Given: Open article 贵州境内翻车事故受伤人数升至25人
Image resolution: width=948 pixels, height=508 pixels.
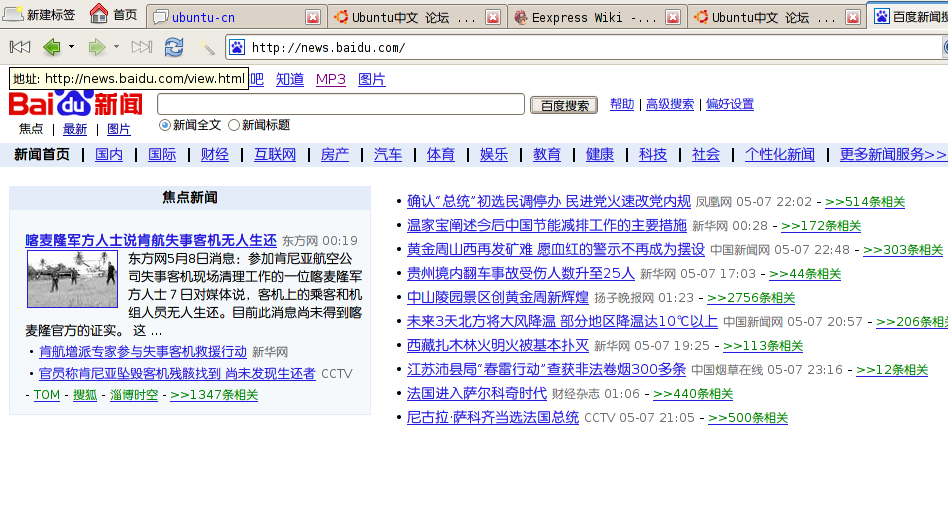Looking at the screenshot, I should tap(521, 273).
